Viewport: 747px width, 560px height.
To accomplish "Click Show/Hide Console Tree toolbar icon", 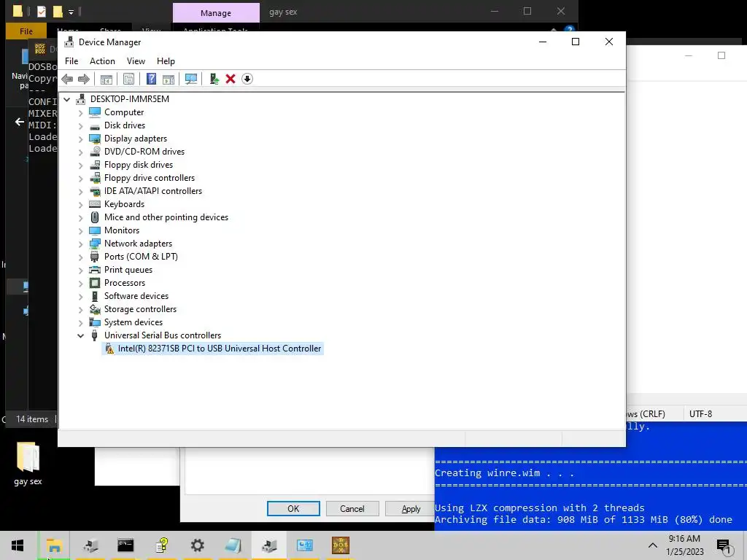I will (107, 79).
